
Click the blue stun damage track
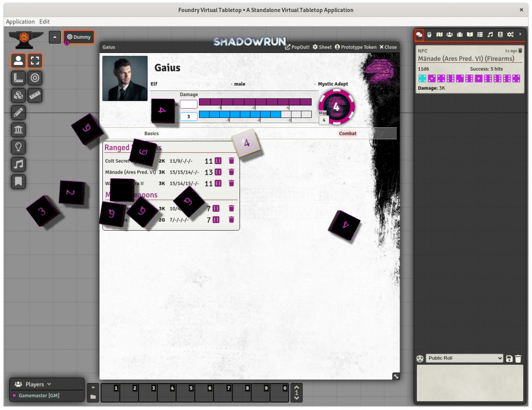click(255, 114)
